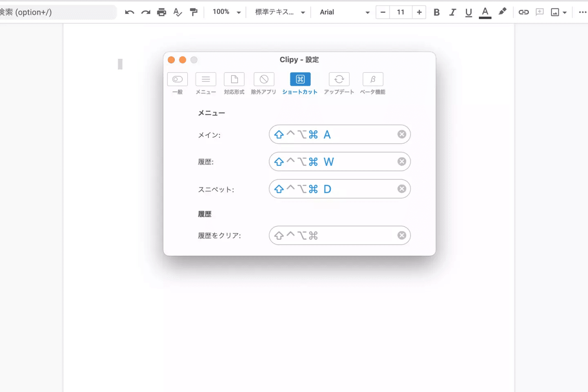This screenshot has height=392, width=588.
Task: Click the 履歴をクリア shortcut recorder field
Action: (x=335, y=236)
